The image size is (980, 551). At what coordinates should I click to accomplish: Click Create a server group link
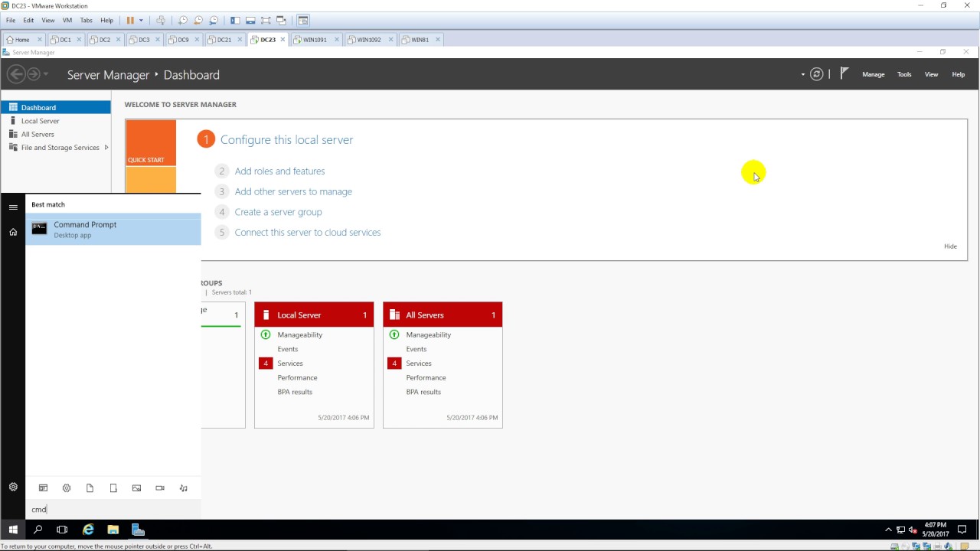point(278,212)
